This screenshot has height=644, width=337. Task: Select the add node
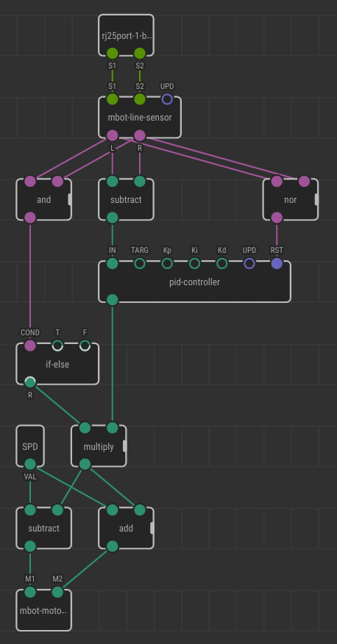point(126,528)
